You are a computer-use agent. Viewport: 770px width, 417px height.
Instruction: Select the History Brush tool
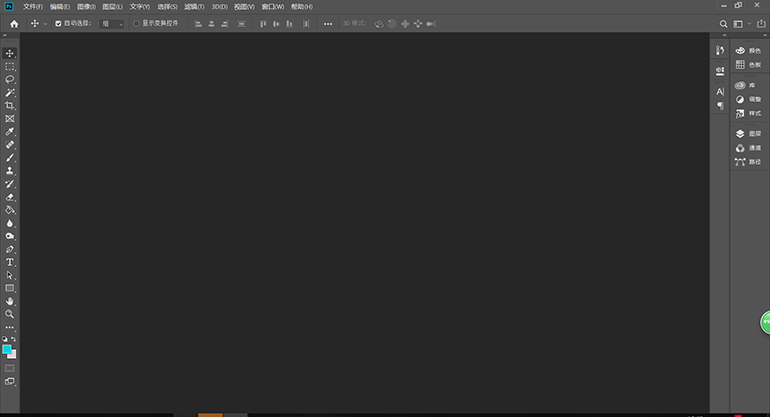click(10, 184)
